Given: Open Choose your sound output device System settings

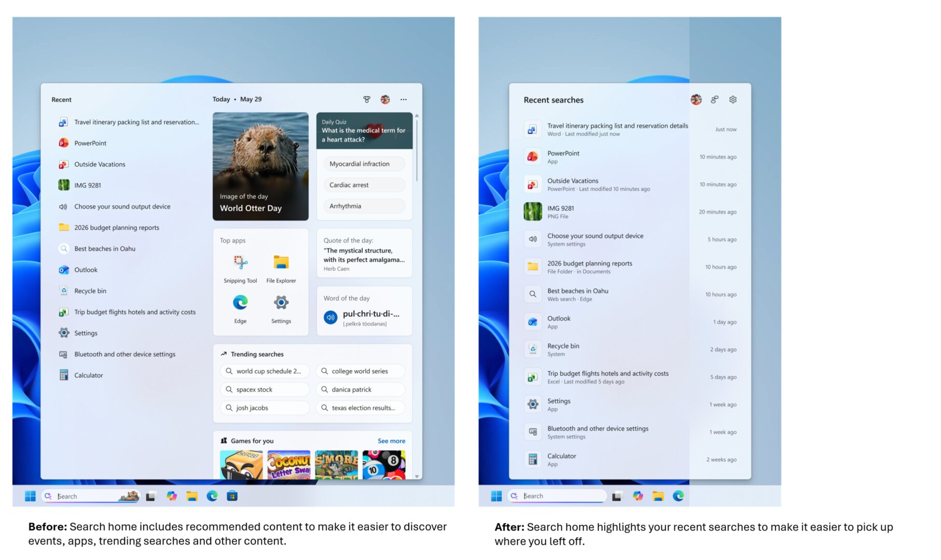Looking at the screenshot, I should pos(630,240).
